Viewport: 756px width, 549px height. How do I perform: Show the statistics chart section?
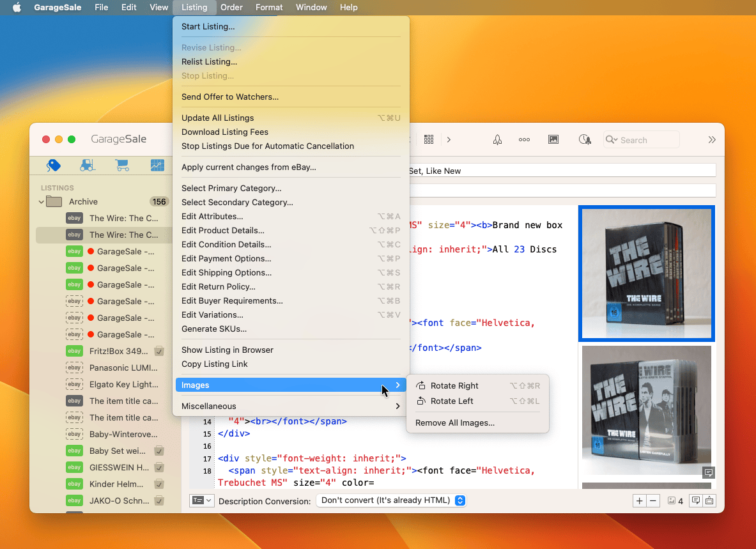(x=157, y=166)
